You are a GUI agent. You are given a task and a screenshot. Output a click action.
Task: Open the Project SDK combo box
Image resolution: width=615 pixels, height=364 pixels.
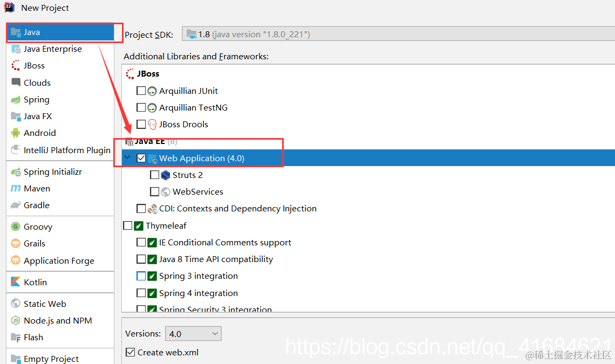pyautogui.click(x=399, y=34)
